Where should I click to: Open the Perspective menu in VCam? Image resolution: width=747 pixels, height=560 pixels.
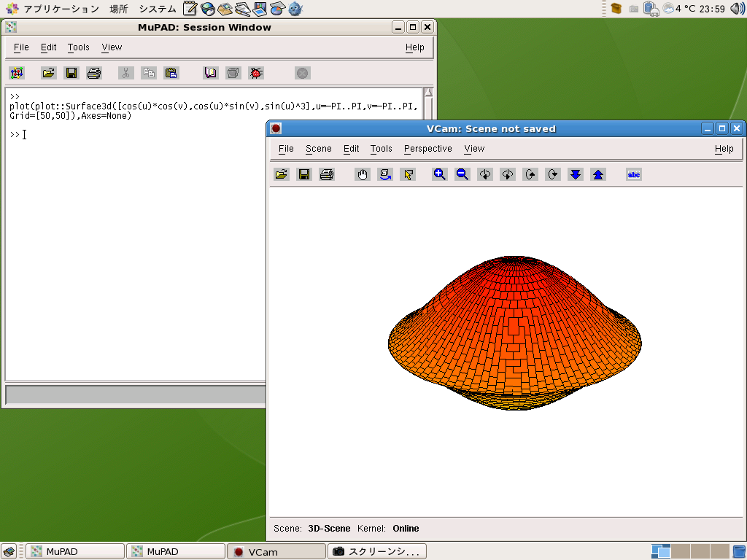point(427,149)
